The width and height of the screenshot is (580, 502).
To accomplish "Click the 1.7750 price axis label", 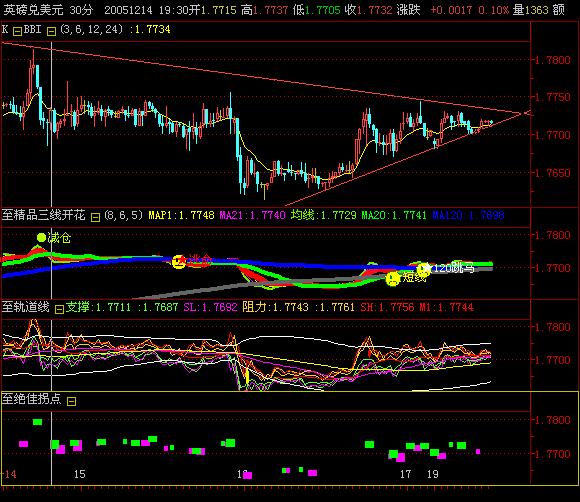I will [553, 98].
